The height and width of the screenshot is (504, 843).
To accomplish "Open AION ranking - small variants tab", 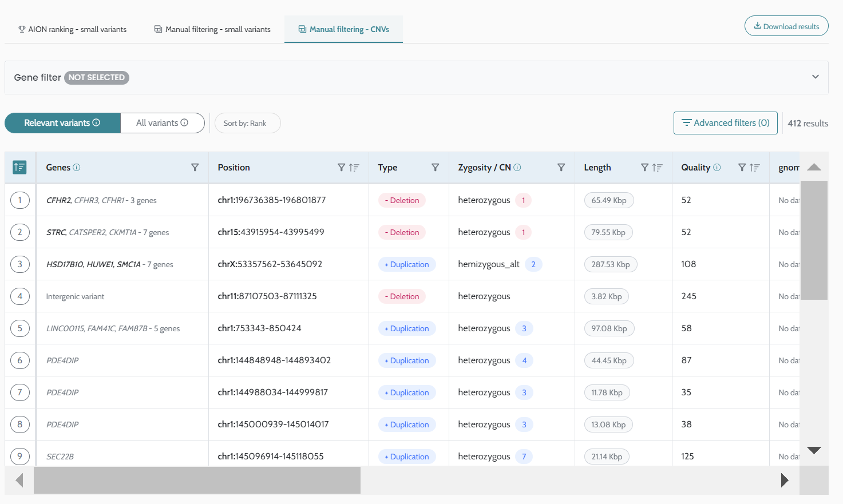I will pyautogui.click(x=73, y=29).
